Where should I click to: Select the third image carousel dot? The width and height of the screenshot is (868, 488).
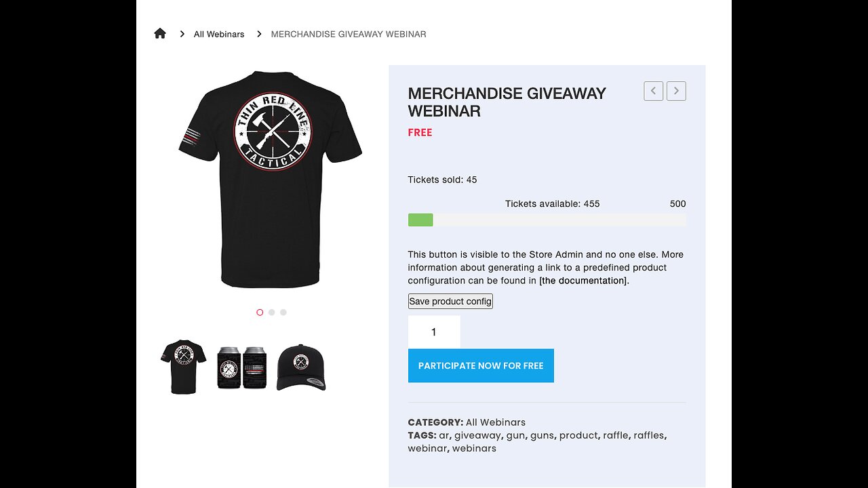(x=283, y=312)
